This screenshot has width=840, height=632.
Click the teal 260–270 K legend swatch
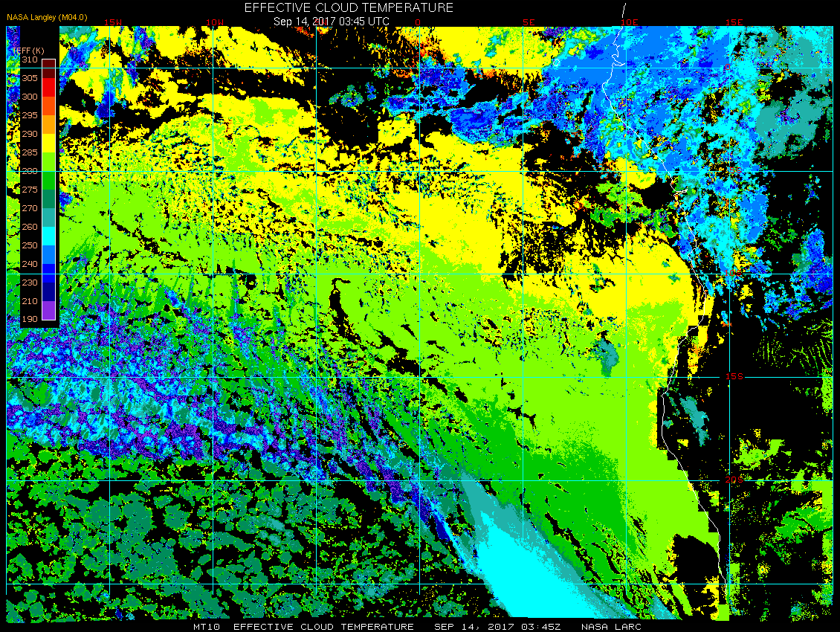tap(49, 218)
